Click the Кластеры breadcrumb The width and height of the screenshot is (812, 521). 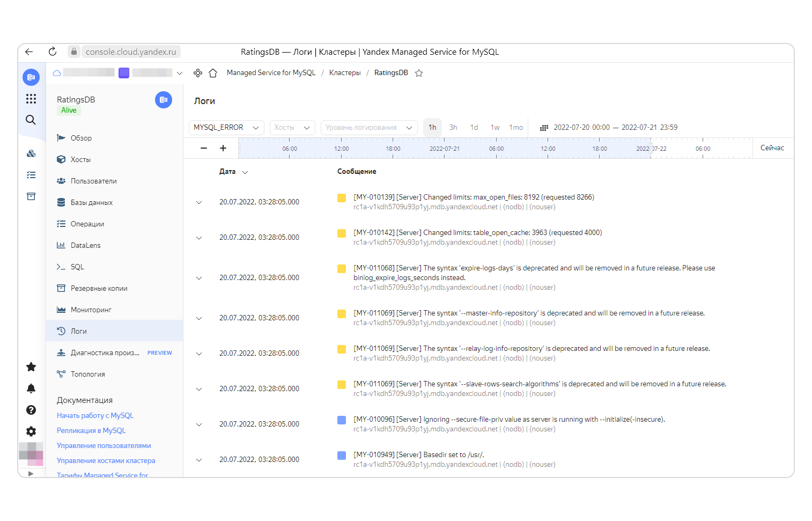click(345, 73)
